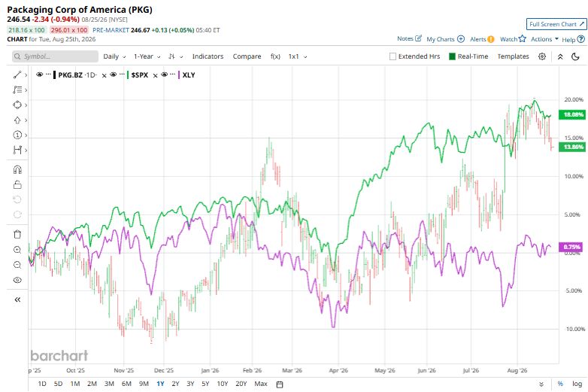This screenshot has height=392, width=588.
Task: Select the 20Y time range
Action: click(241, 384)
